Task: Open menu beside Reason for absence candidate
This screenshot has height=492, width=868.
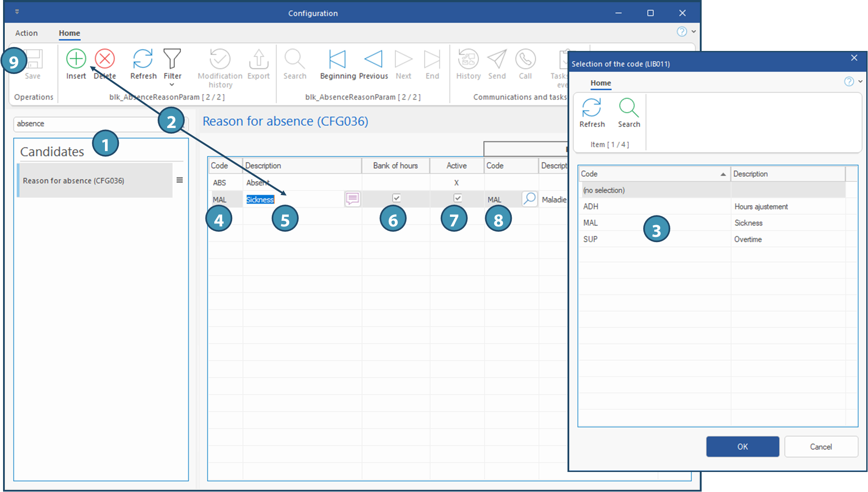Action: [x=179, y=180]
